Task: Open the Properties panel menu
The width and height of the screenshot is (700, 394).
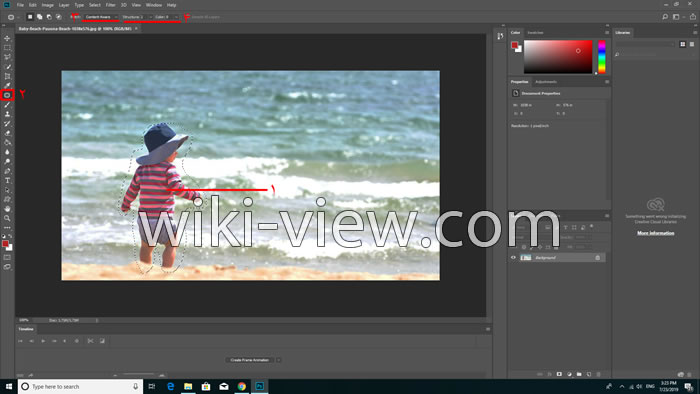Action: tap(607, 82)
